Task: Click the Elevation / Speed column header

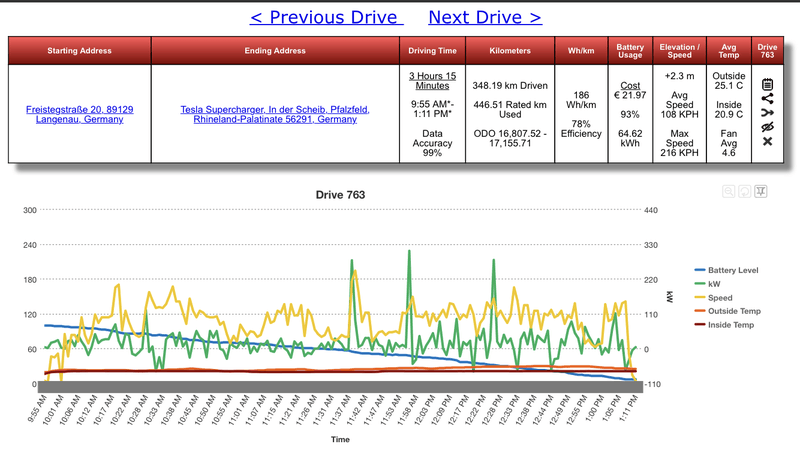Action: [679, 51]
